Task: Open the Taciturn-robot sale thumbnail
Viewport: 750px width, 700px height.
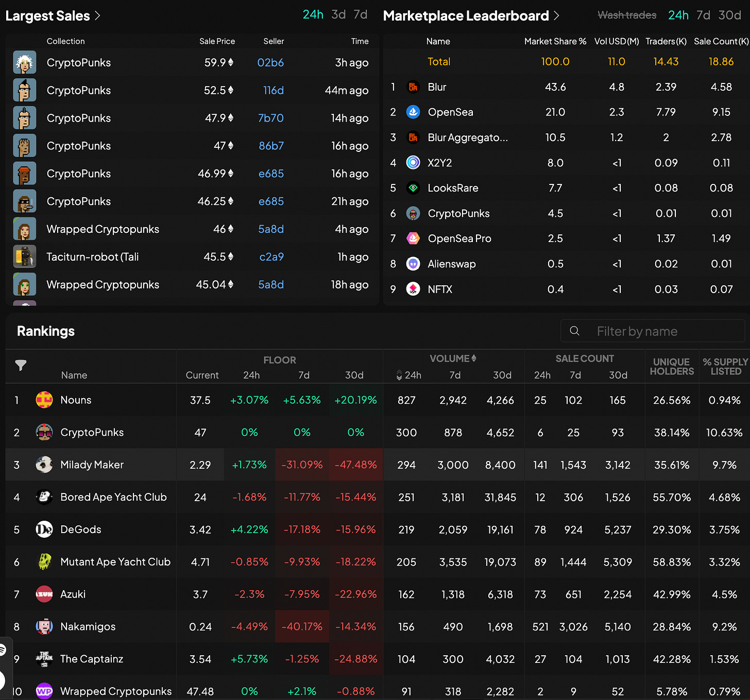Action: [25, 257]
